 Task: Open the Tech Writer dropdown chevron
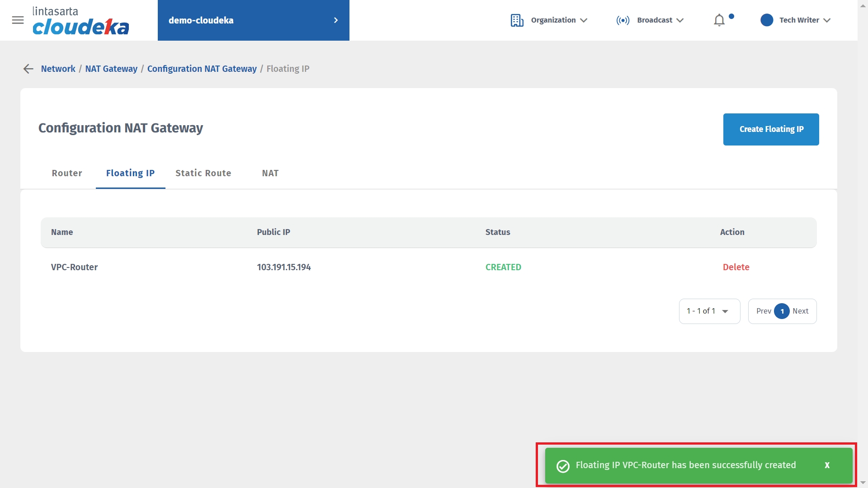[x=827, y=20]
